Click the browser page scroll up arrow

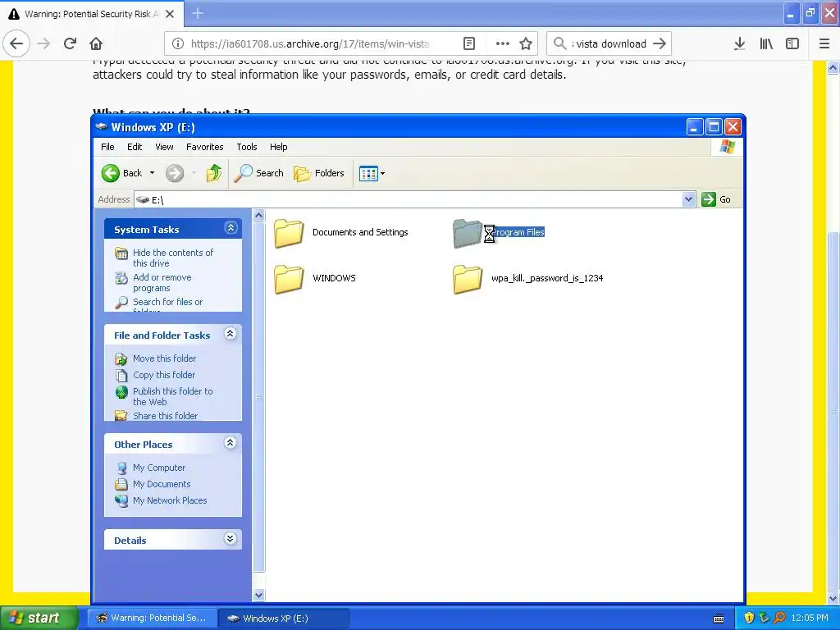coord(833,67)
